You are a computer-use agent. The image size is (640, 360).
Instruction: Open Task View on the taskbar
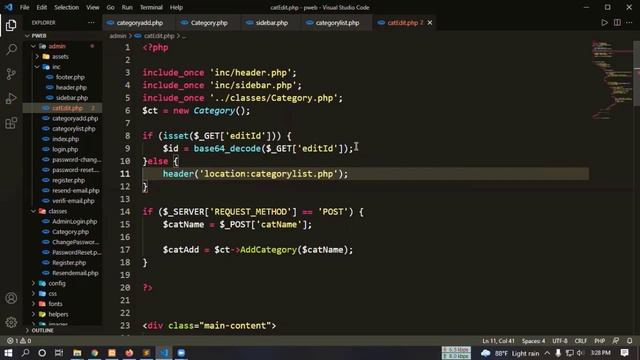pyautogui.click(x=59, y=353)
